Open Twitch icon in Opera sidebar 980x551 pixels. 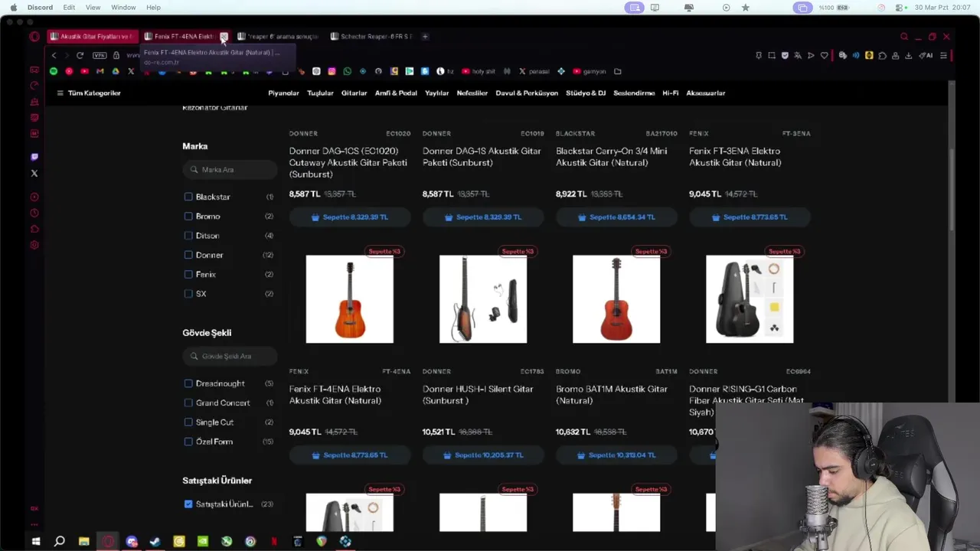34,157
